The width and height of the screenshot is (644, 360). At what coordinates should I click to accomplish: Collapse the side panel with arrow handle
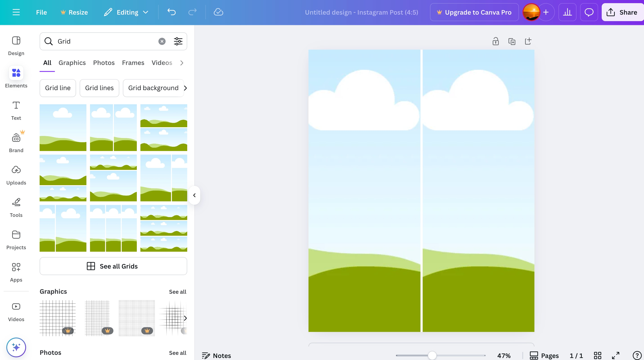click(x=194, y=195)
